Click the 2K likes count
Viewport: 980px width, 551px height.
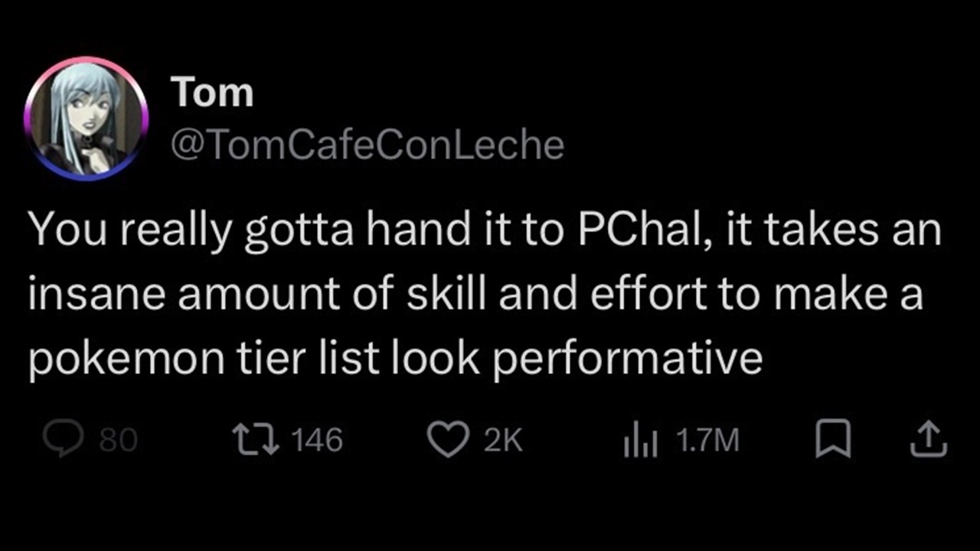pos(503,440)
